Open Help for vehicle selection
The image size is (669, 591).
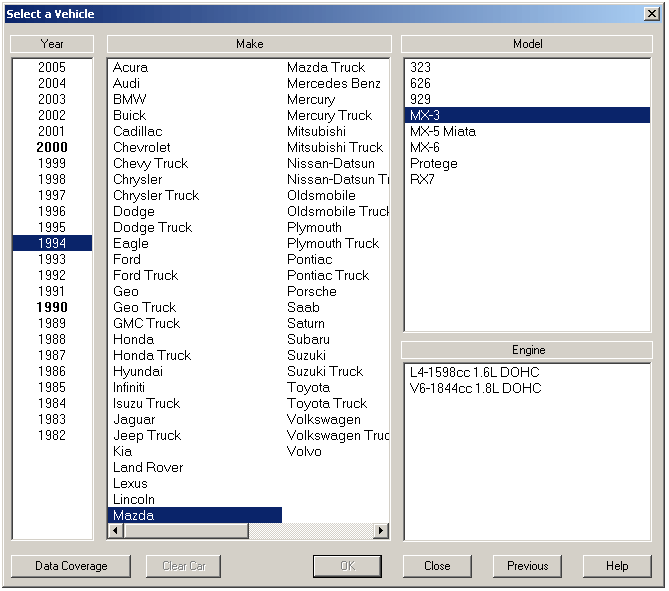coord(617,566)
